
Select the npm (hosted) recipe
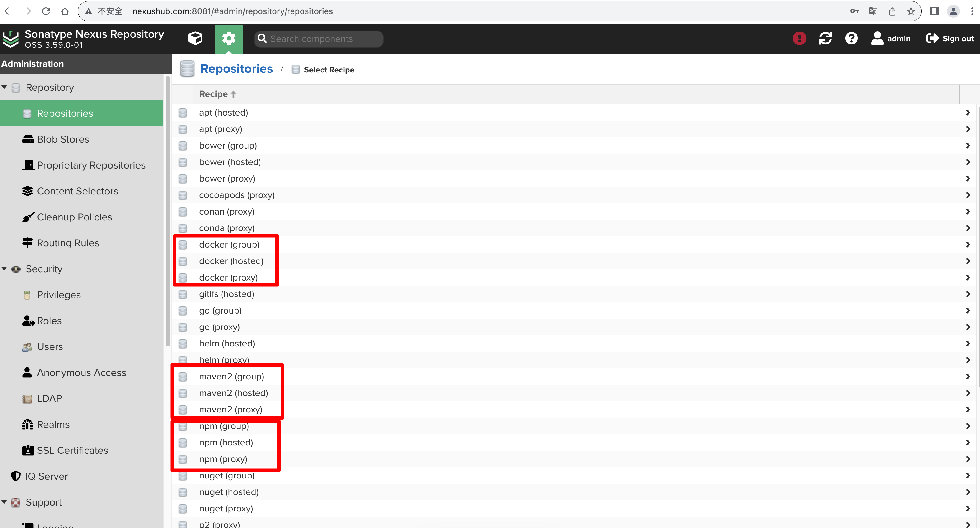pyautogui.click(x=575, y=443)
